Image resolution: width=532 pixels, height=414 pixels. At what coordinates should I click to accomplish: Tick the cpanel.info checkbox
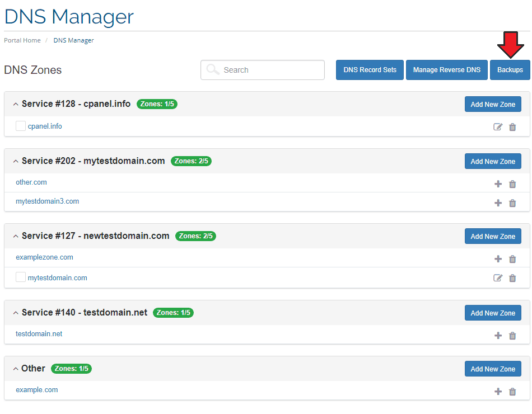click(x=21, y=126)
